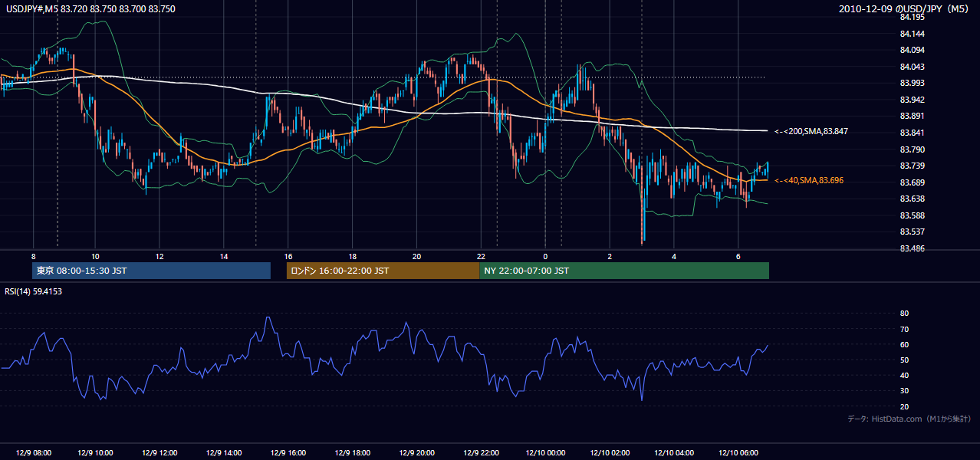Click hour tick 18 under the price chart
The image size is (980, 460).
pyautogui.click(x=352, y=256)
